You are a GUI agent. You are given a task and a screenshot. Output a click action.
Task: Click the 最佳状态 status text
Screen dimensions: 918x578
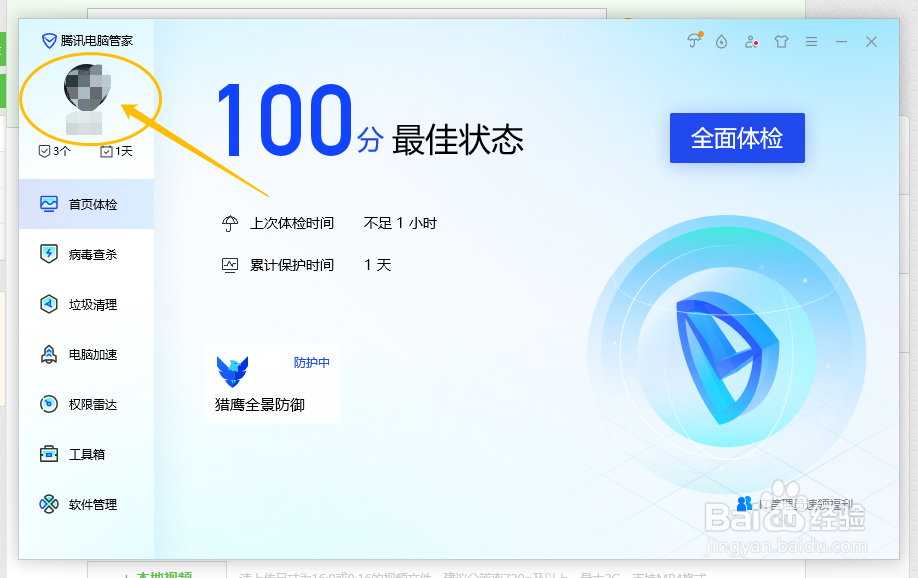pos(458,139)
